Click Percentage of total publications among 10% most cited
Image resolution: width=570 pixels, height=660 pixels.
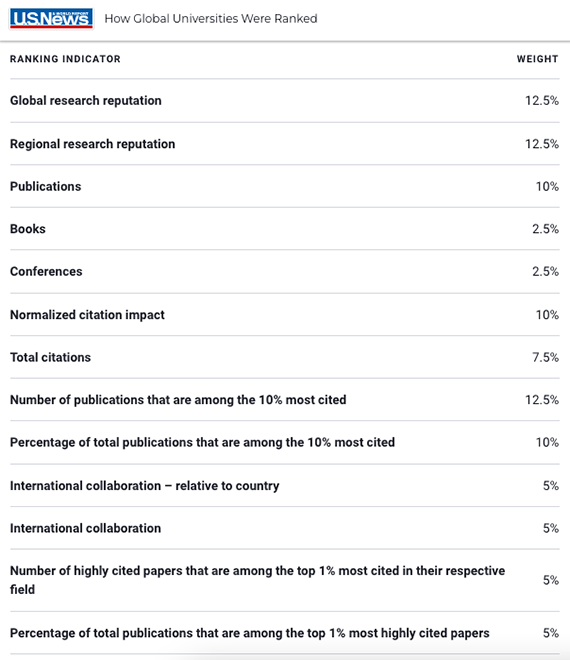coord(202,442)
